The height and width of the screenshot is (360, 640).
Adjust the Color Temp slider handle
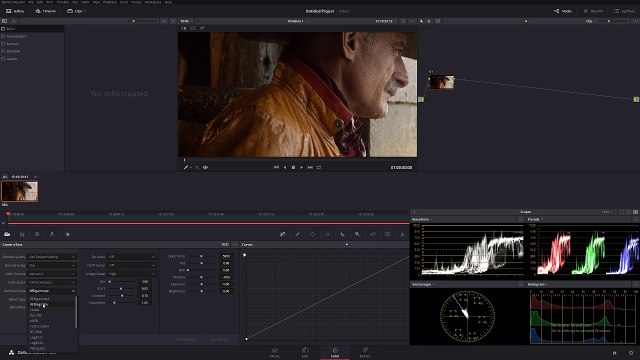pyautogui.click(x=201, y=256)
